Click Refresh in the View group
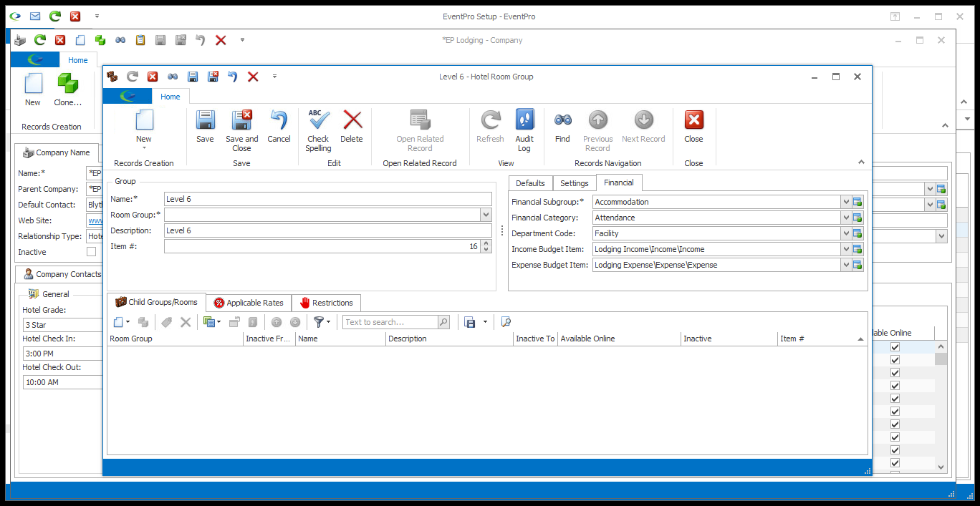The image size is (980, 506). [x=490, y=127]
